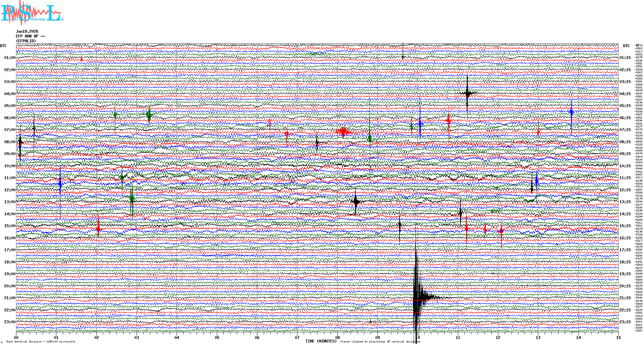Image resolution: width=644 pixels, height=346 pixels.
Task: Select the 21:00 hour label on left
Action: click(x=10, y=298)
